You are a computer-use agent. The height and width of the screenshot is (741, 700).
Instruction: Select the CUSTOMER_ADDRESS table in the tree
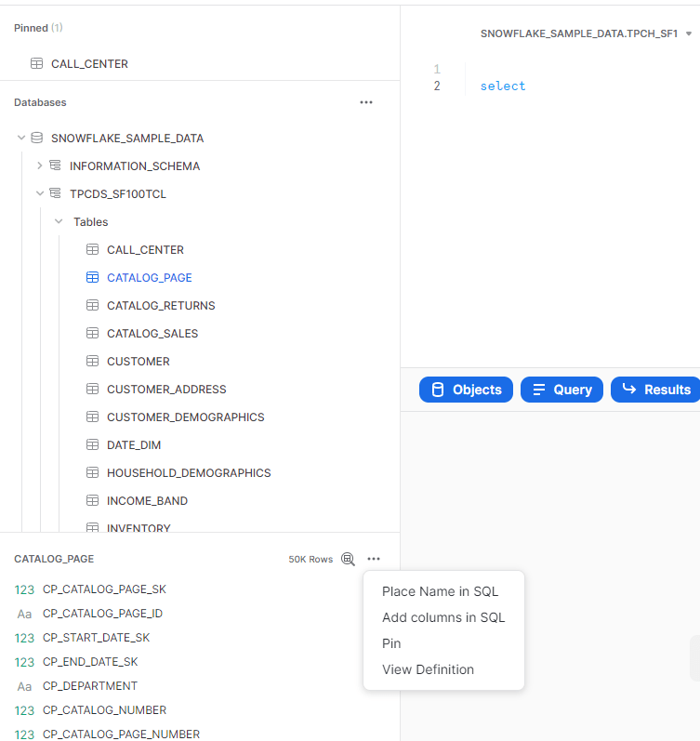(166, 389)
